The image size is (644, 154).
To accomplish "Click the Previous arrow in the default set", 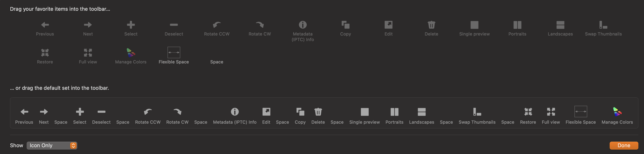I will [x=24, y=112].
